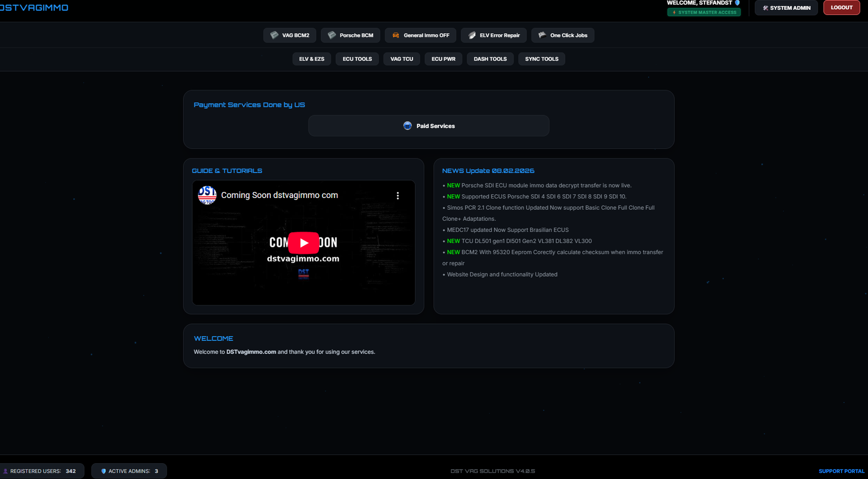Click the GUIDE & TUTORIALS heading
The width and height of the screenshot is (868, 479).
(x=227, y=171)
